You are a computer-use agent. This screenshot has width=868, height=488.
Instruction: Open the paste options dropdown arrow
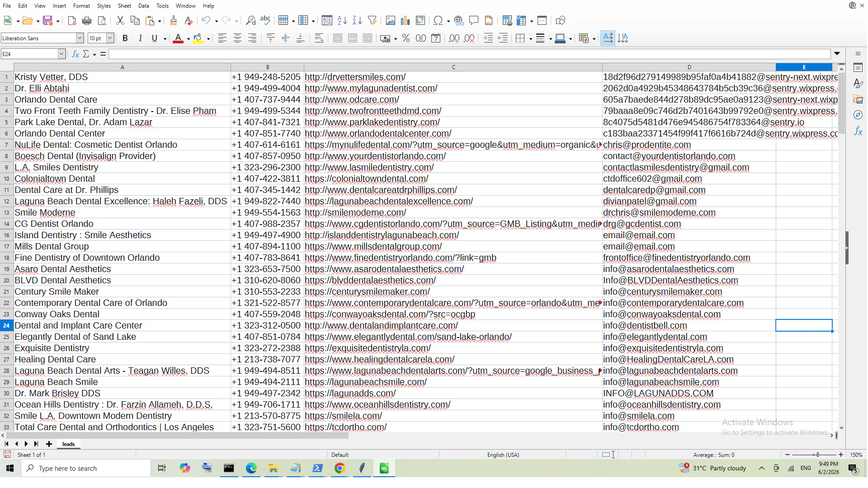160,21
